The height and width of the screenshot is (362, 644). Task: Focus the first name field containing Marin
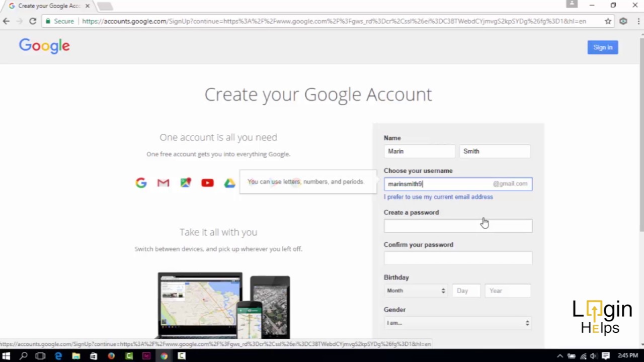point(419,151)
